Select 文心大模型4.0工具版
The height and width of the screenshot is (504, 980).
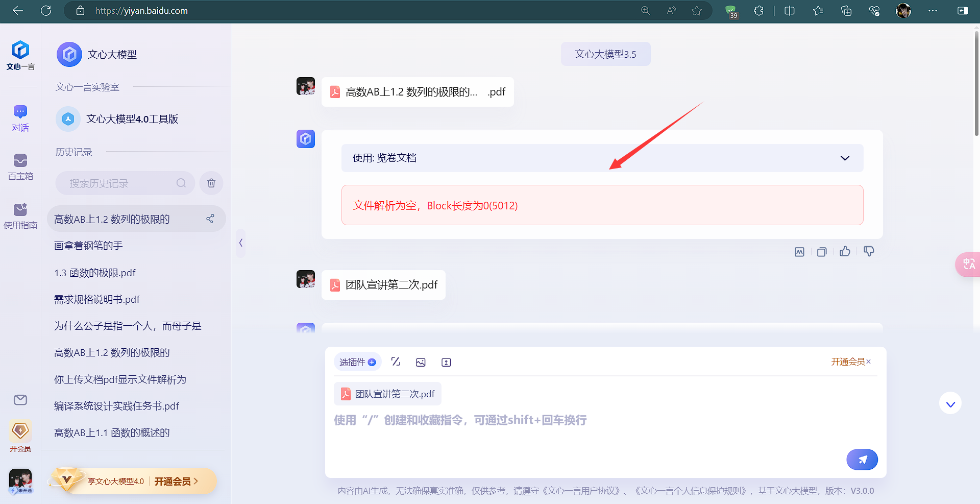(117, 119)
